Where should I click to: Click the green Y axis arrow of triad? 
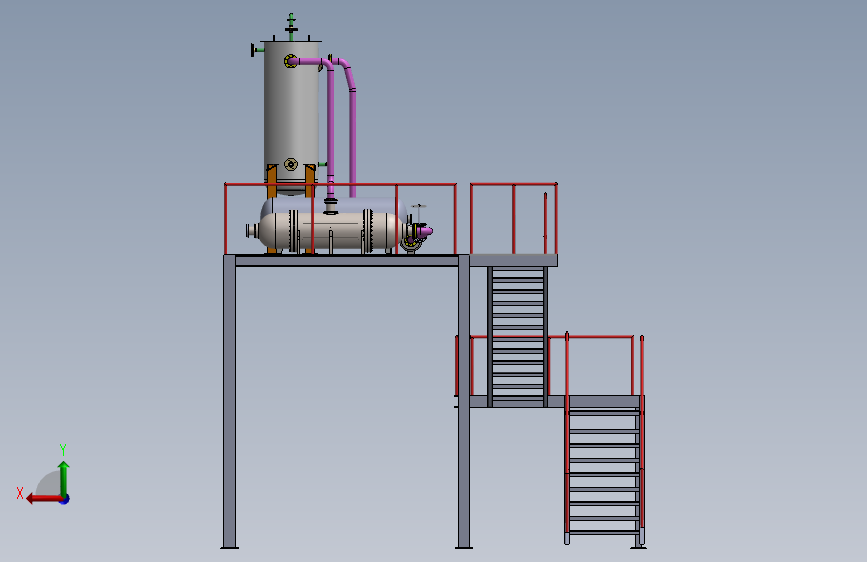64,478
